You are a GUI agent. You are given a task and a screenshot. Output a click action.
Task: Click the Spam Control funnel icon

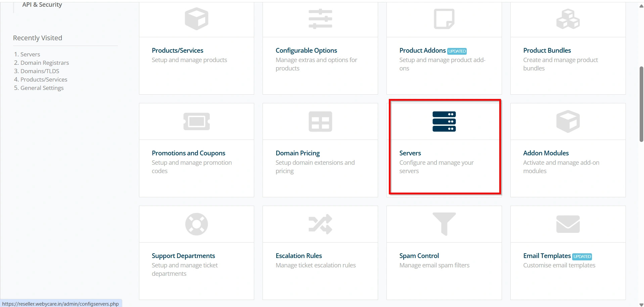point(444,224)
